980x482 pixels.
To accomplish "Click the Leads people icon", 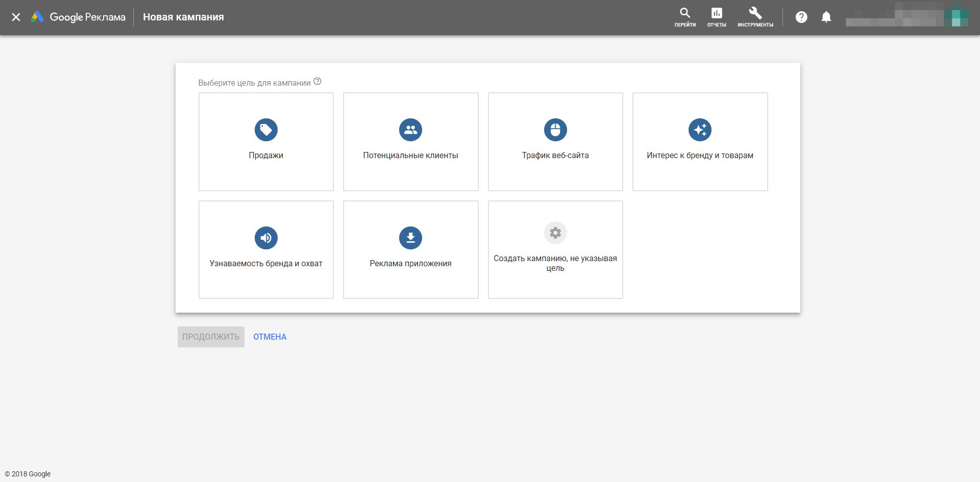I will [410, 130].
